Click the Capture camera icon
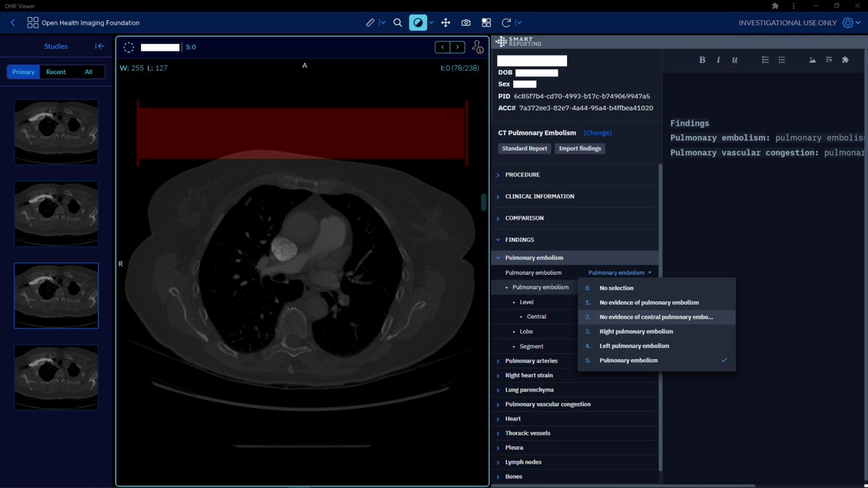This screenshot has height=488, width=868. (466, 22)
